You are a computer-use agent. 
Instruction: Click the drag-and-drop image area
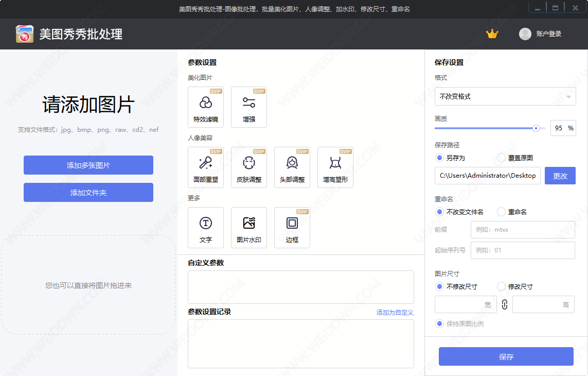(x=88, y=285)
